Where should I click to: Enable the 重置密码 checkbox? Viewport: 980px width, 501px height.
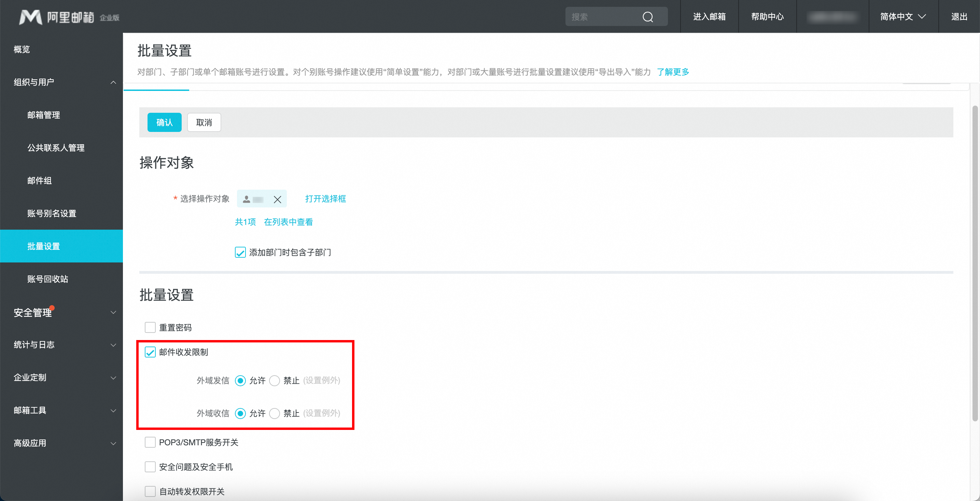pyautogui.click(x=150, y=327)
